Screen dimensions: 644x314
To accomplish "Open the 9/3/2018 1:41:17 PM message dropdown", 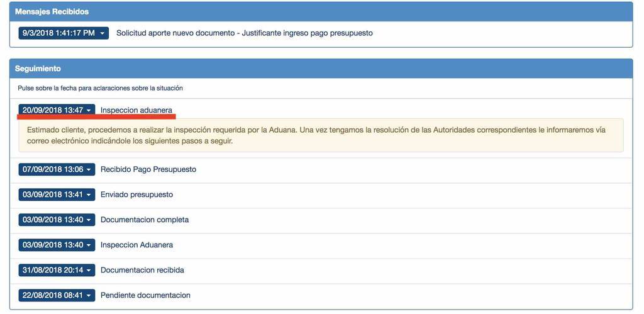I will click(x=64, y=33).
